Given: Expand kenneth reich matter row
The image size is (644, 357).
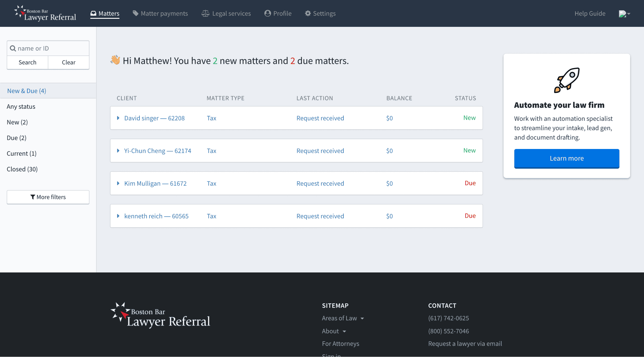Looking at the screenshot, I should (118, 216).
